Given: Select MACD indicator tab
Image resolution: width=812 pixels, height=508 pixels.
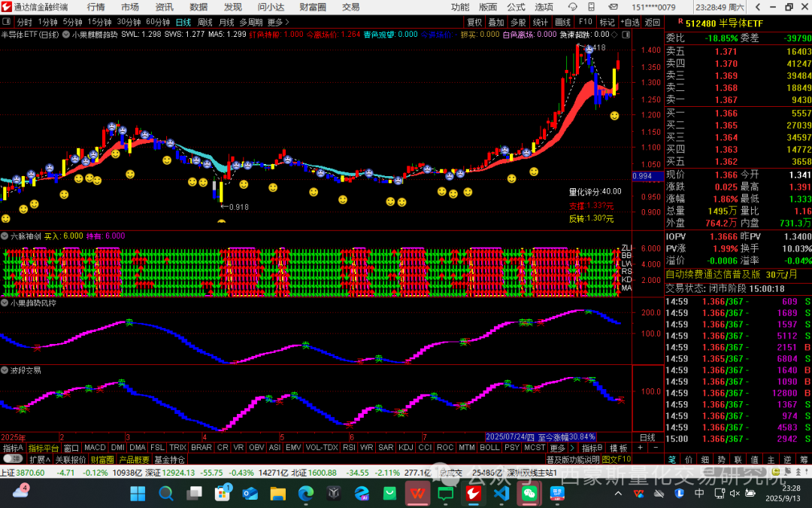Looking at the screenshot, I should [95, 447].
